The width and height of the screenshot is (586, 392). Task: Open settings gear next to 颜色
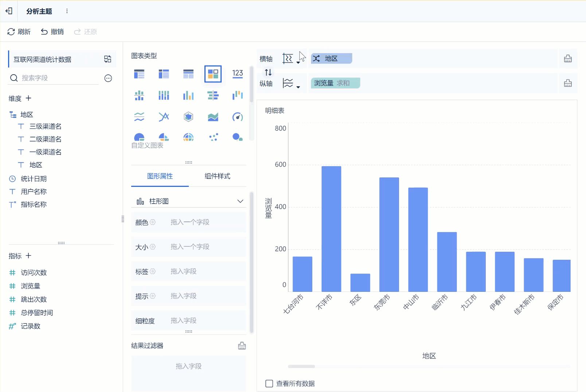click(153, 222)
